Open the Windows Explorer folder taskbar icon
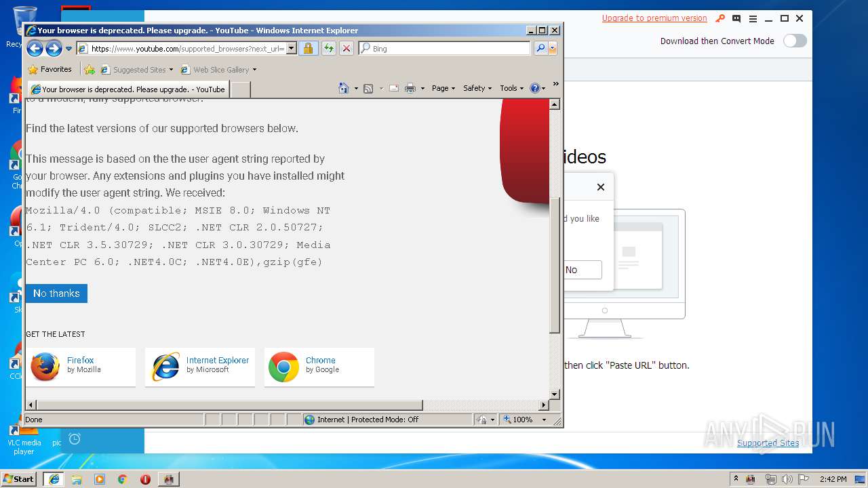 coord(77,479)
